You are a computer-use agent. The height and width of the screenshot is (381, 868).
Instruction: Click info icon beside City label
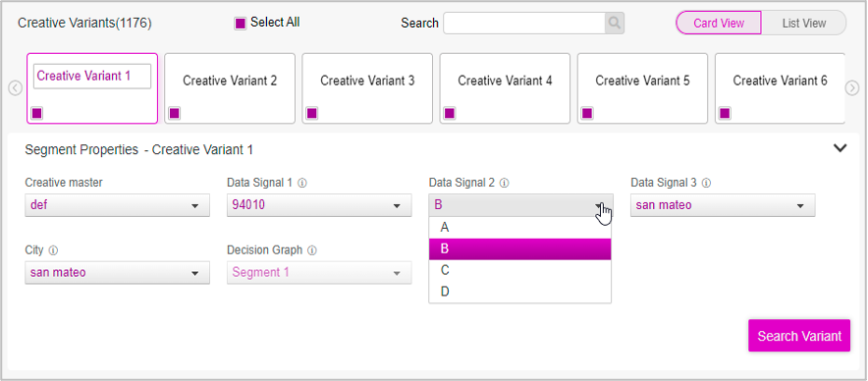point(53,250)
